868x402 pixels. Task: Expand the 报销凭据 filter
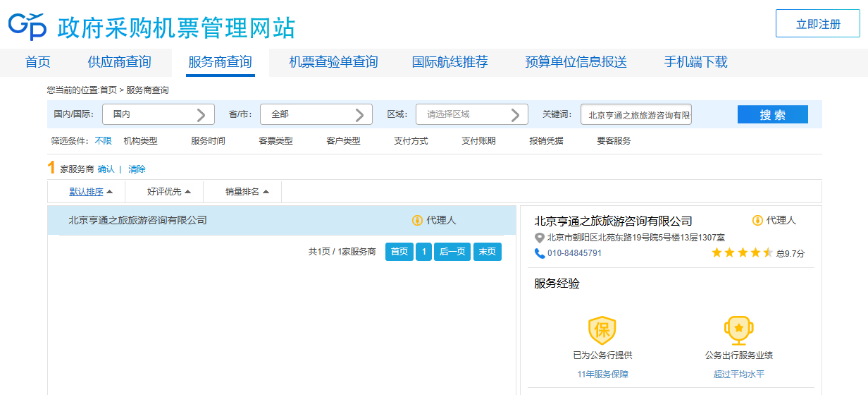[546, 141]
